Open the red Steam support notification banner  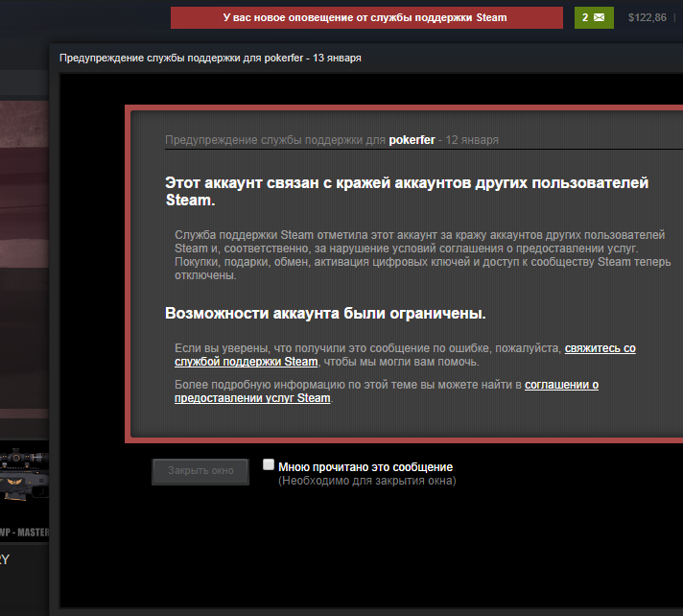(366, 18)
